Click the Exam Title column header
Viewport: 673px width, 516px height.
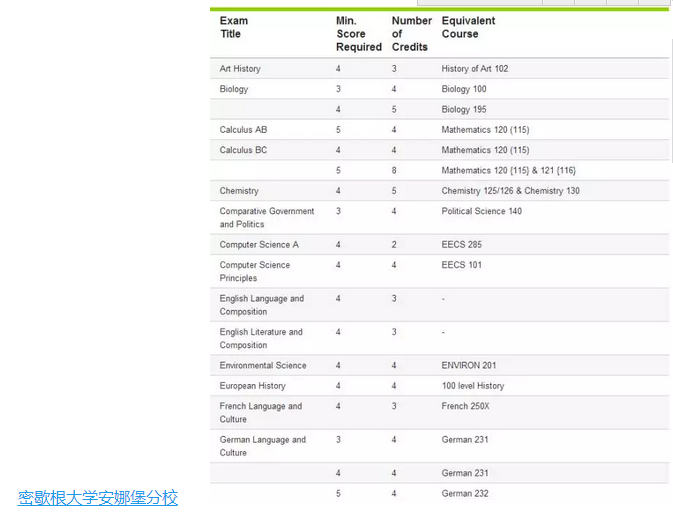click(234, 27)
